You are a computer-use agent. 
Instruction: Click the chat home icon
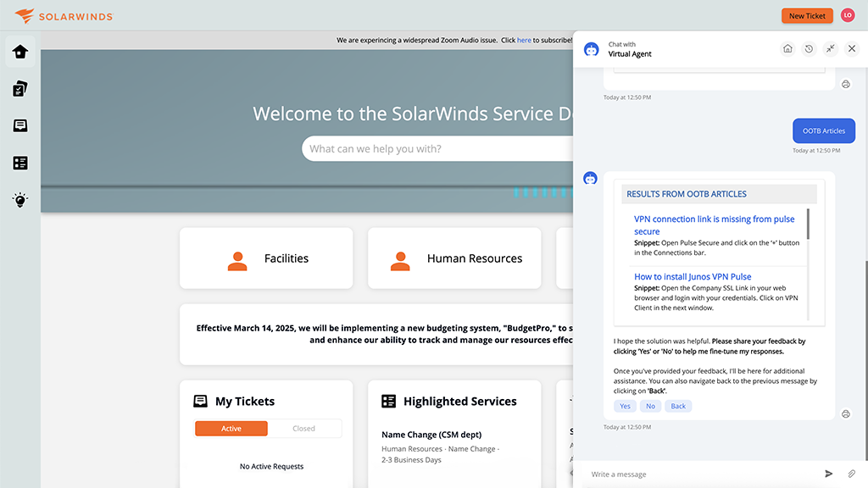tap(787, 48)
